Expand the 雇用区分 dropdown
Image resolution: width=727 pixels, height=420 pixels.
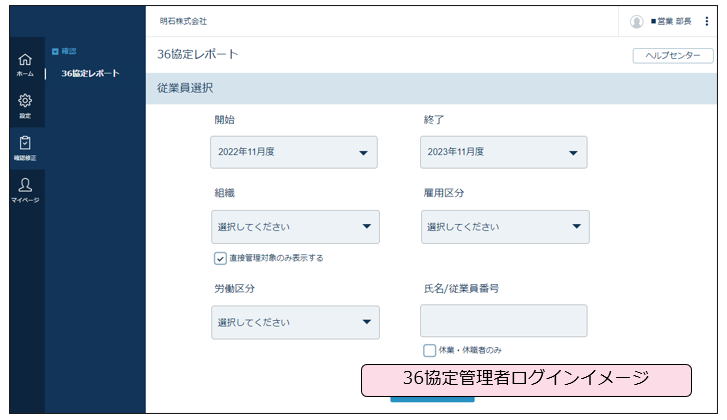pyautogui.click(x=505, y=227)
